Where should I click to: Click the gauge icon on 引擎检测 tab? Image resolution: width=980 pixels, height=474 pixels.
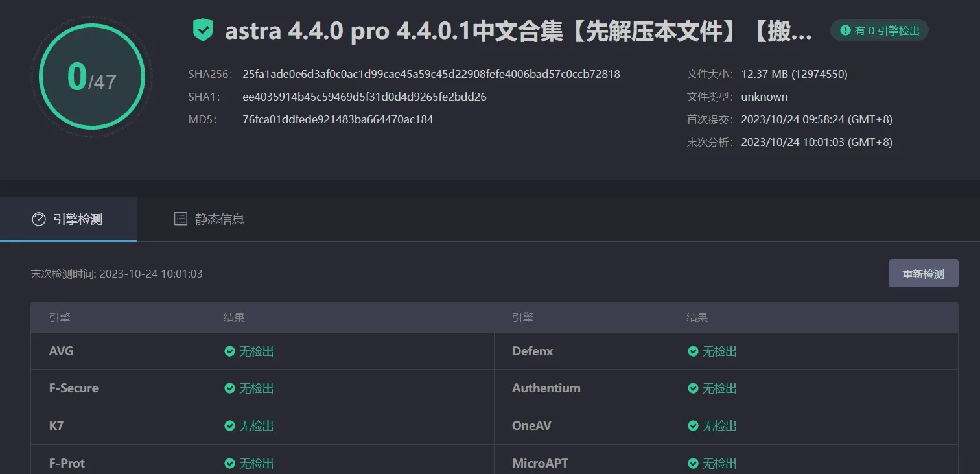tap(39, 219)
